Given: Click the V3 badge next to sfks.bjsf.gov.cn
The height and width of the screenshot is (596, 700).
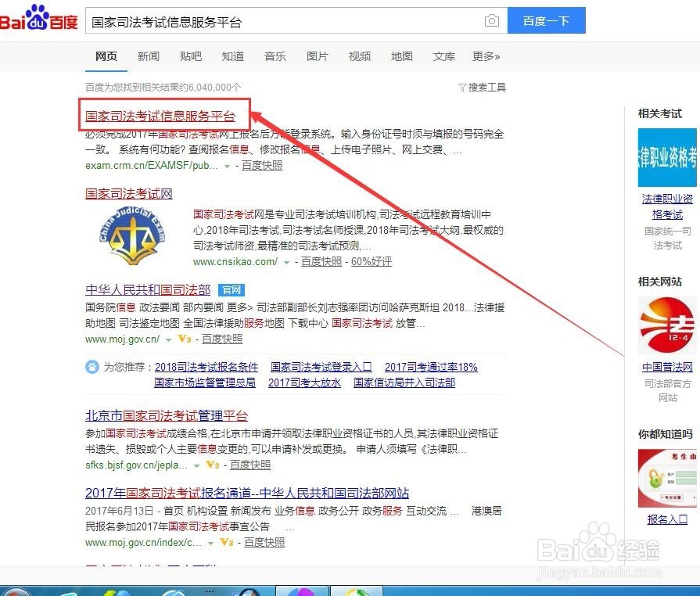Looking at the screenshot, I should click(213, 465).
